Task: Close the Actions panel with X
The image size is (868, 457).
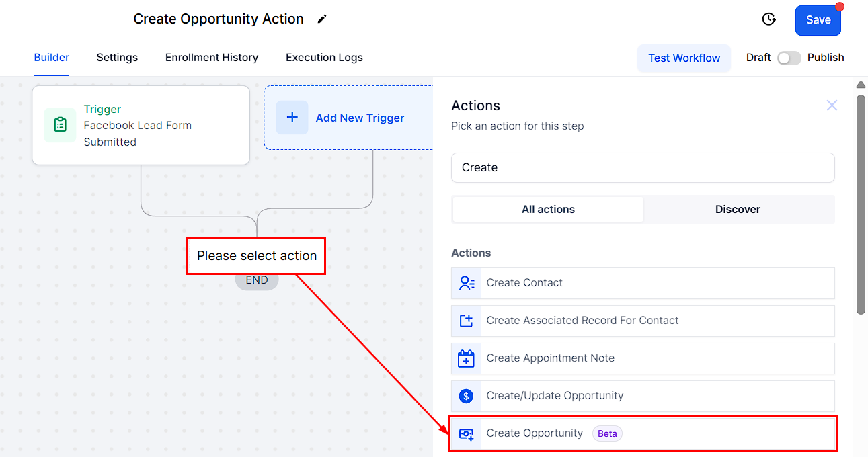Action: (x=832, y=106)
